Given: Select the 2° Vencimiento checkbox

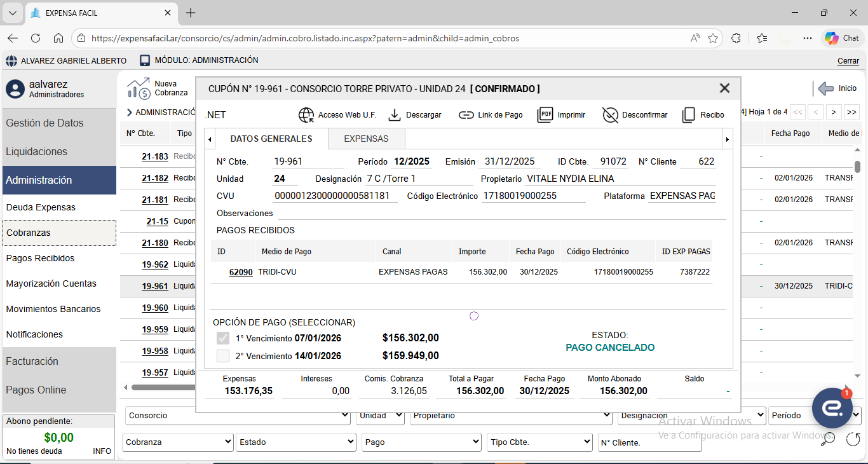Looking at the screenshot, I should (x=223, y=356).
